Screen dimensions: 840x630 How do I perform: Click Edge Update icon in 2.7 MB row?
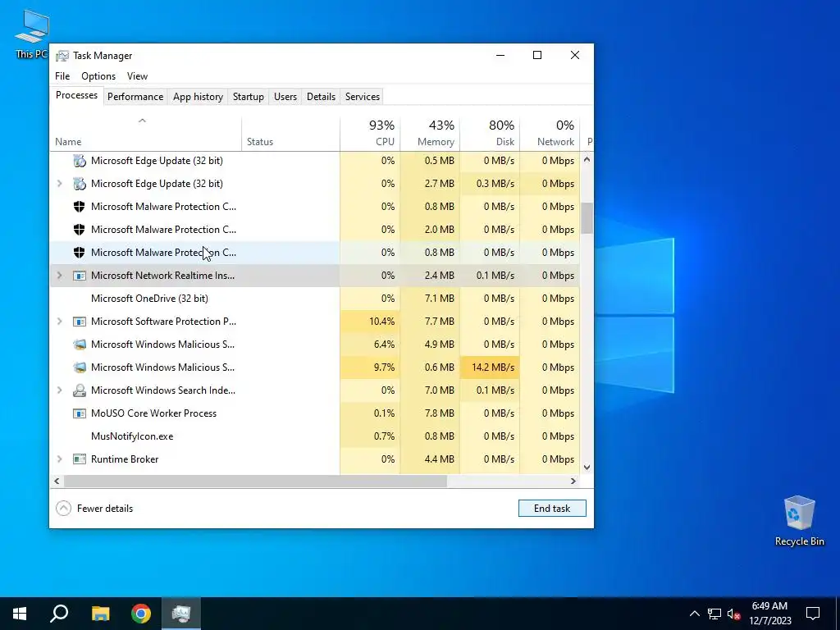pos(80,184)
